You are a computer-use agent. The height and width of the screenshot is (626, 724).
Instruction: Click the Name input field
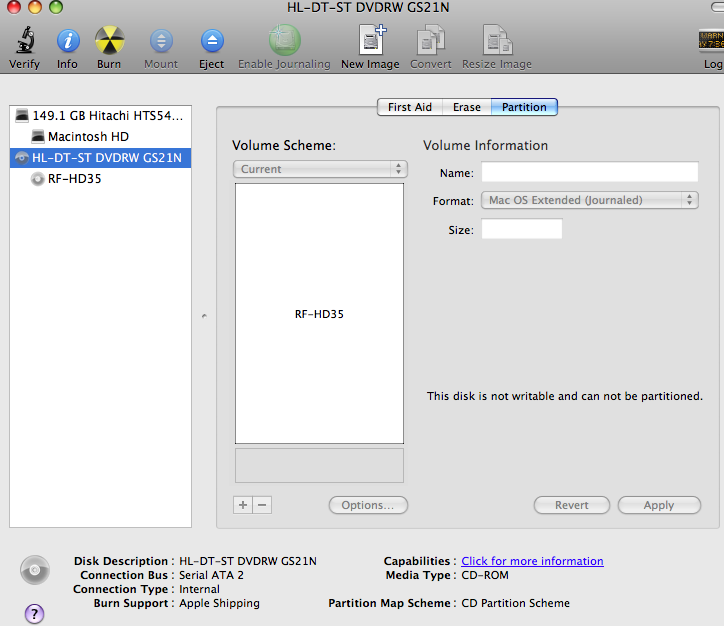pos(590,172)
